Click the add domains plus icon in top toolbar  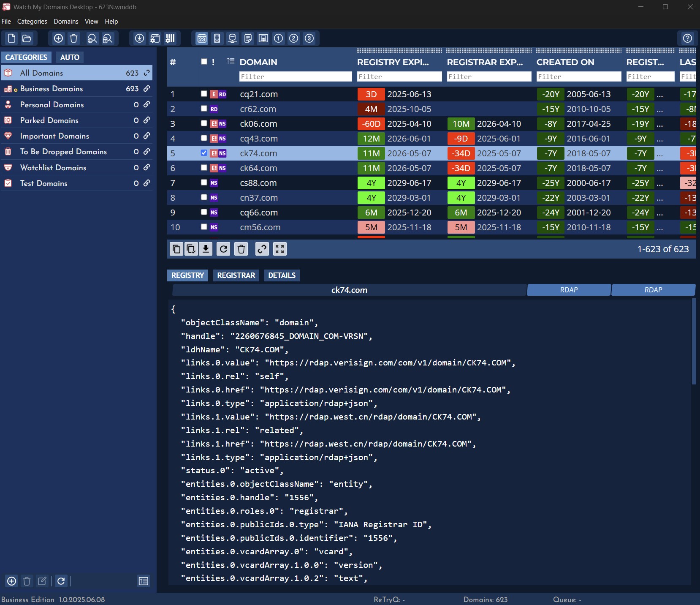coord(59,38)
